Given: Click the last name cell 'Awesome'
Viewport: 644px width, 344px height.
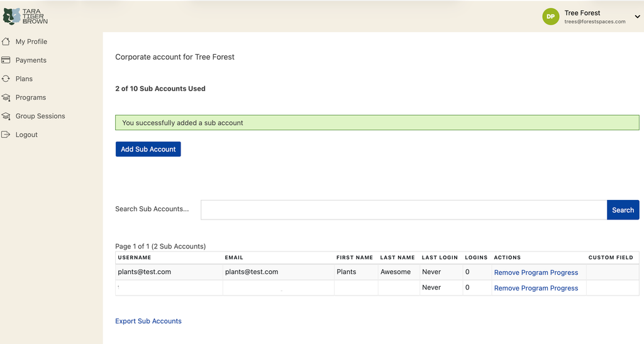Looking at the screenshot, I should 396,272.
